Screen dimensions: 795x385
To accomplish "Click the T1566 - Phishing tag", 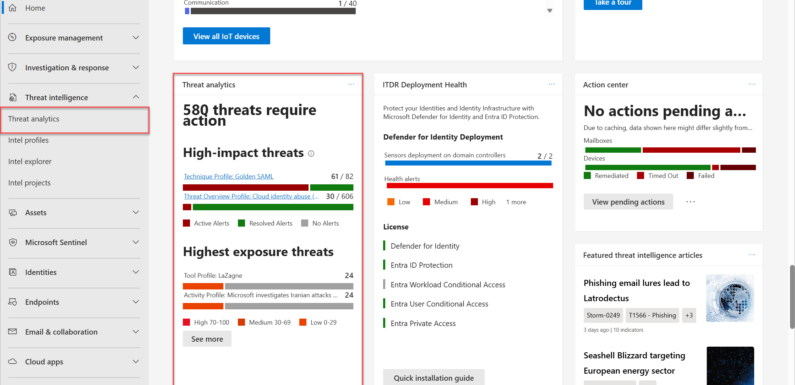I will pyautogui.click(x=653, y=316).
